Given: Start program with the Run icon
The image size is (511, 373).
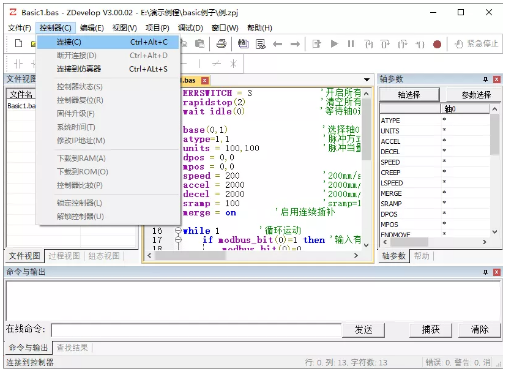Looking at the screenshot, I should (334, 44).
